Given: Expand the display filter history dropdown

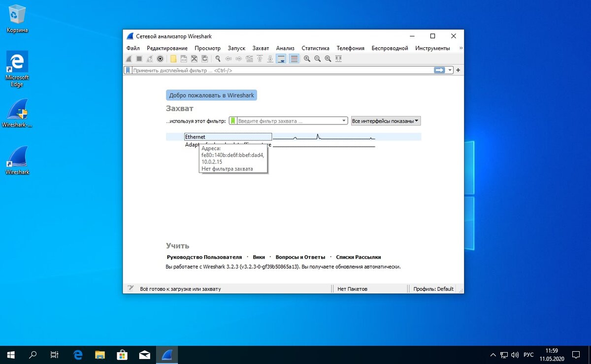Looking at the screenshot, I should click(x=450, y=70).
